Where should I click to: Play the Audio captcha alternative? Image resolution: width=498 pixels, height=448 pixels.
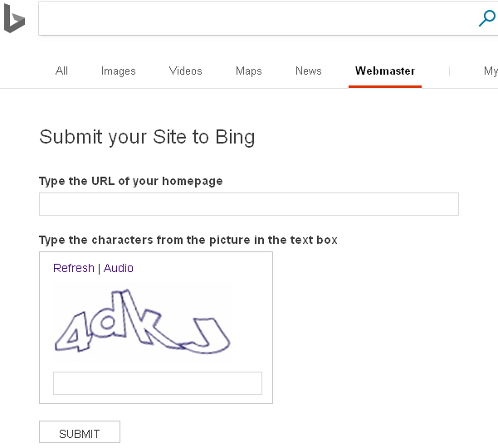coord(119,268)
